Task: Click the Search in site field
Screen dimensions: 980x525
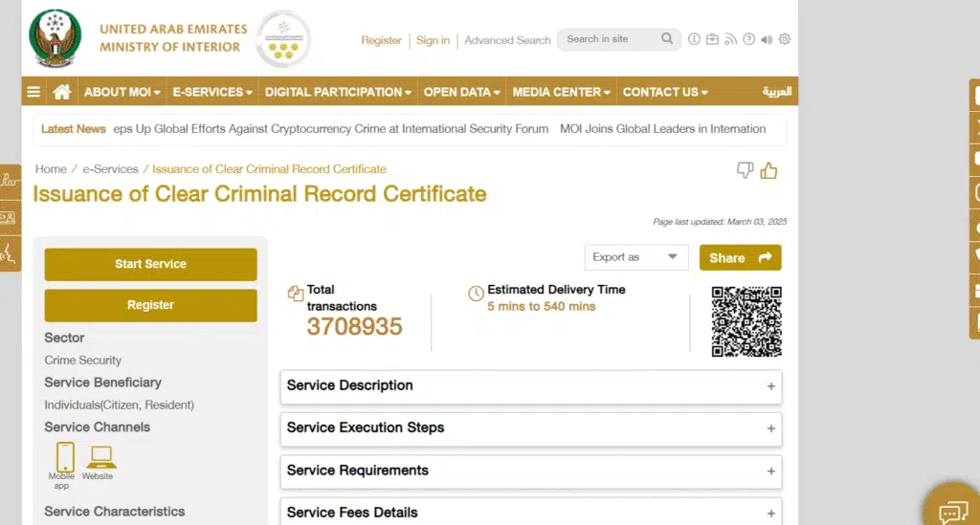Action: pyautogui.click(x=608, y=39)
